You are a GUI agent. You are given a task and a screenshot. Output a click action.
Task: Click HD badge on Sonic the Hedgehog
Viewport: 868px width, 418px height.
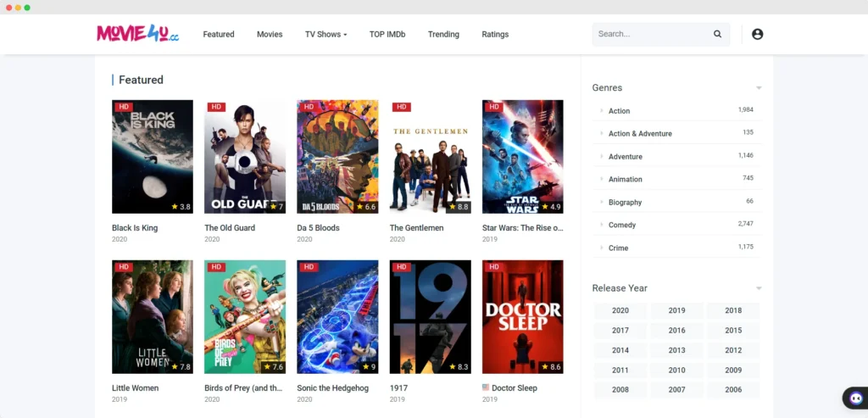pos(309,267)
